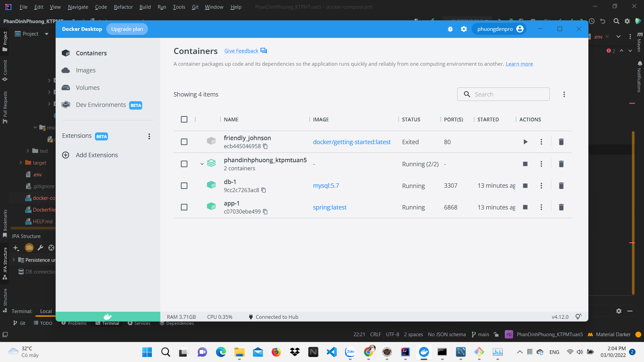Image resolution: width=644 pixels, height=362 pixels.
Task: Click the Upgrade plan button
Action: click(x=127, y=29)
